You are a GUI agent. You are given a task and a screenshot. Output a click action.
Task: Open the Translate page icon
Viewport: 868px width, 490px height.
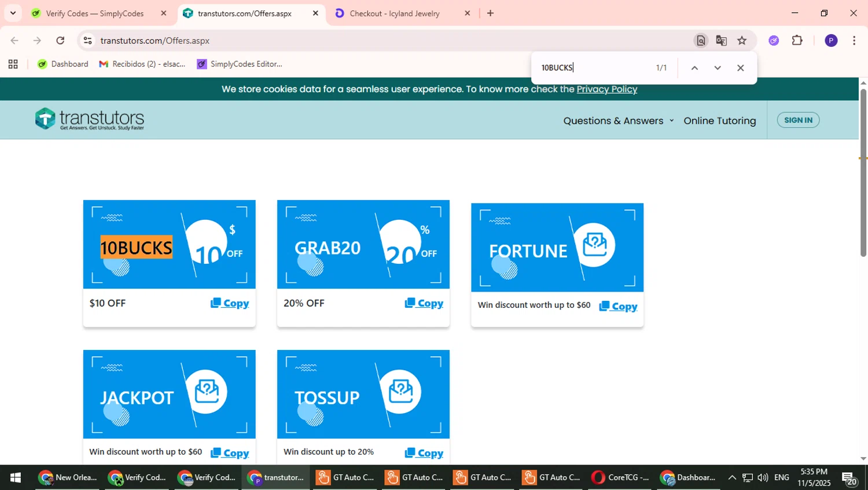click(721, 40)
